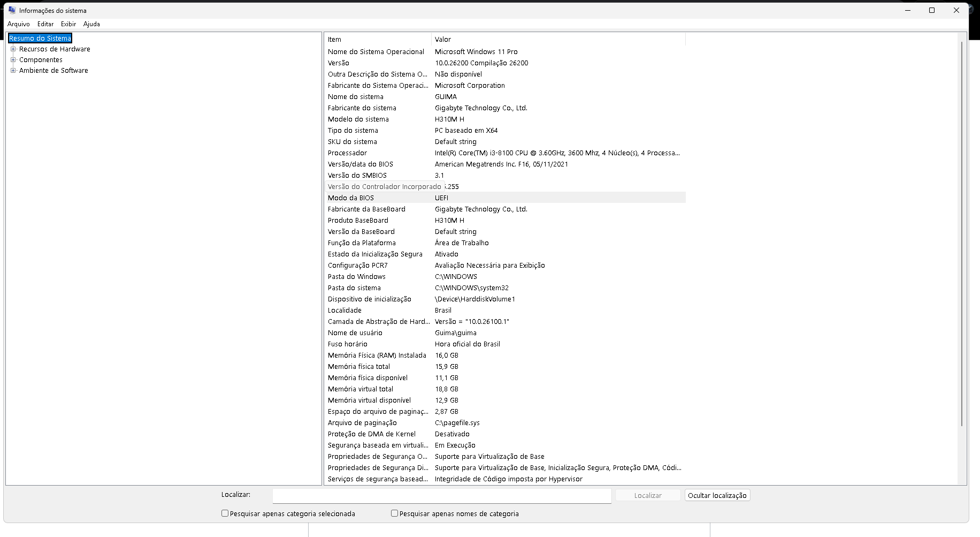980x537 pixels.
Task: Select Resumo do Sistema in tree
Action: (x=40, y=39)
